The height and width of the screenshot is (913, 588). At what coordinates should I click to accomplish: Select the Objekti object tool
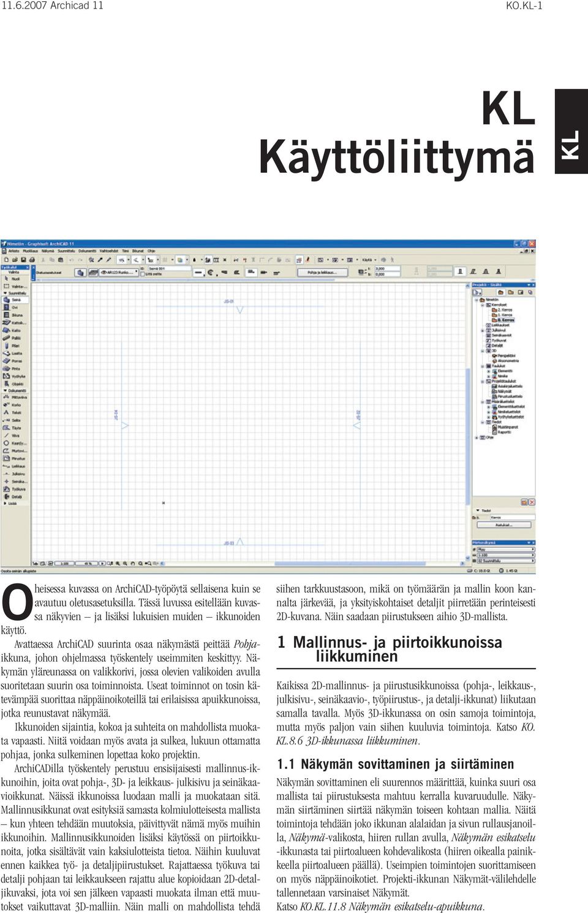point(15,384)
